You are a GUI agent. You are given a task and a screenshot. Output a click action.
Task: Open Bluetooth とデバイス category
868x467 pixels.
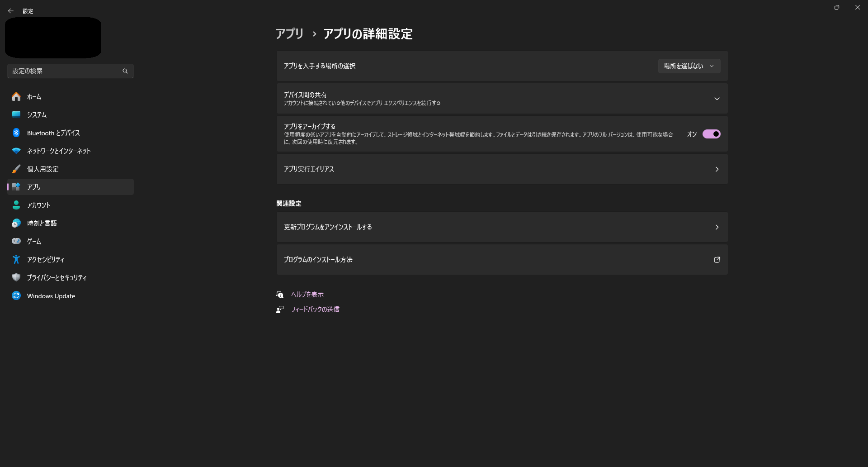point(71,133)
